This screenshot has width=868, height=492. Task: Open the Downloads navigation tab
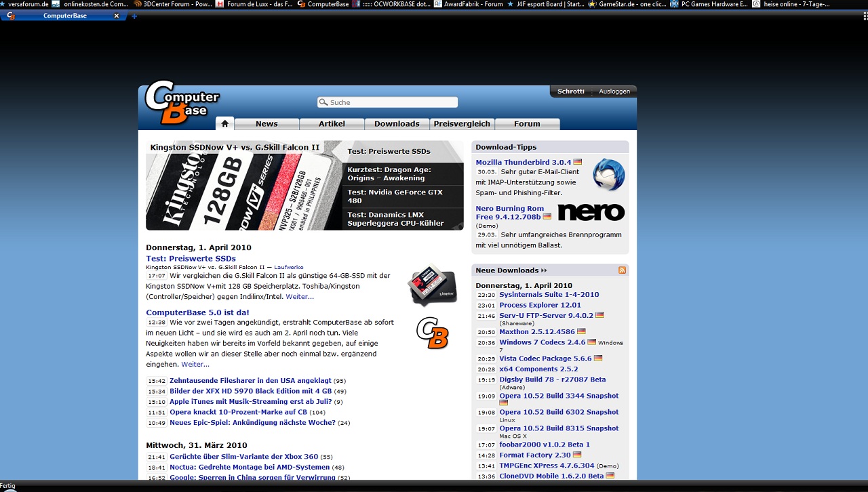point(397,124)
